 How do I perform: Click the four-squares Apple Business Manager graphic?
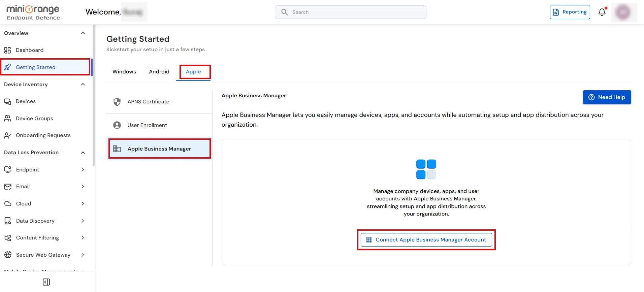[426, 169]
